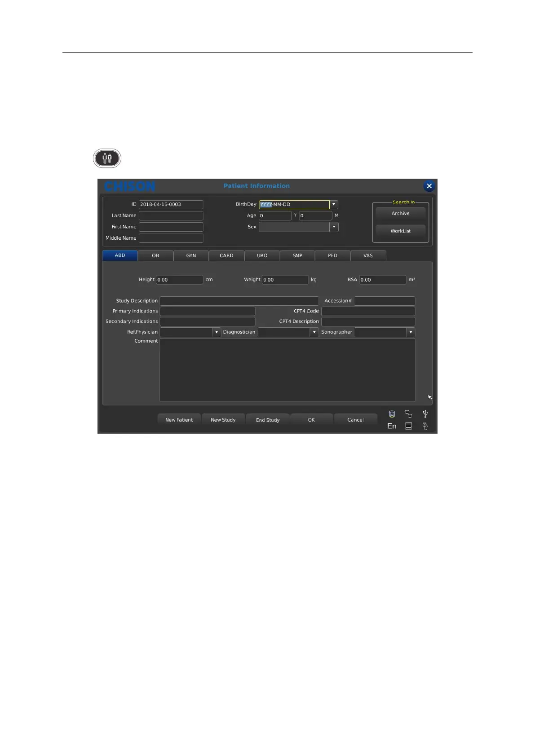The image size is (535, 756).
Task: Click the network connection status icon
Action: point(408,414)
